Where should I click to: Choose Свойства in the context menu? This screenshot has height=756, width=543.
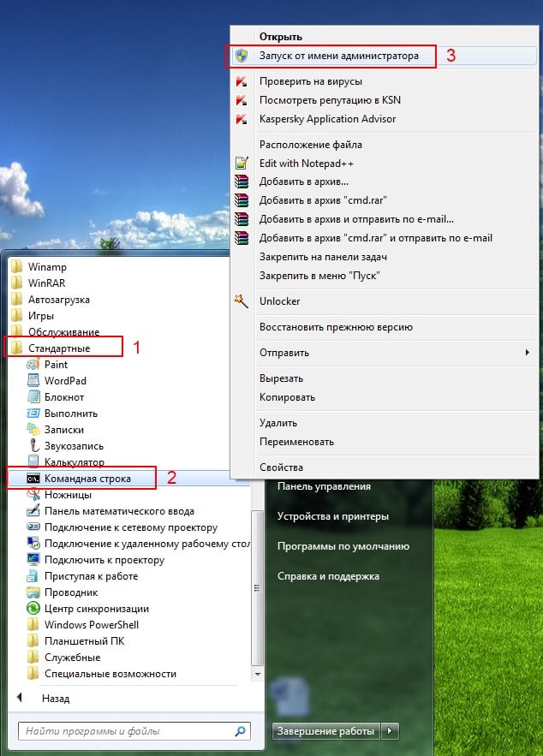(281, 467)
